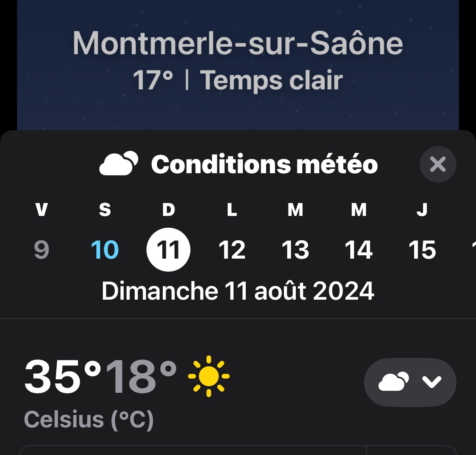Screen dimensions: 476x455
Task: Select Thursday the 15th
Action: (422, 249)
